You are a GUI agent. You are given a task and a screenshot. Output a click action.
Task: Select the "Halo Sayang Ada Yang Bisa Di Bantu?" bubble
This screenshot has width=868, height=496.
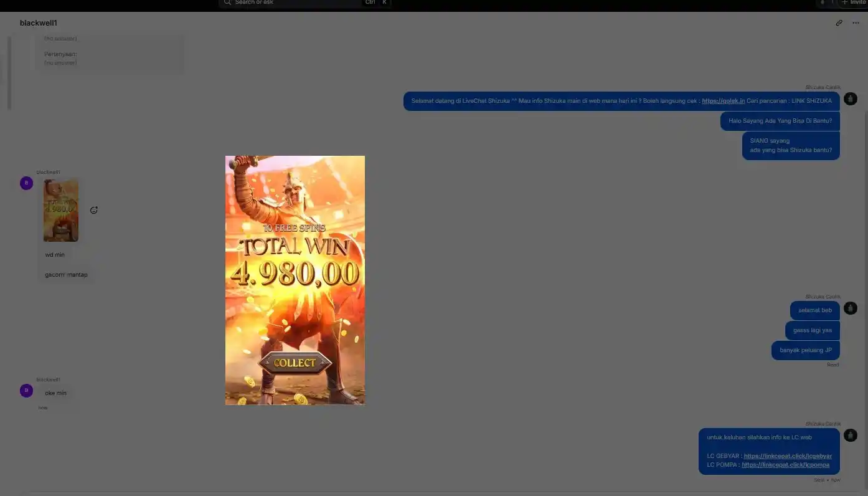(780, 121)
